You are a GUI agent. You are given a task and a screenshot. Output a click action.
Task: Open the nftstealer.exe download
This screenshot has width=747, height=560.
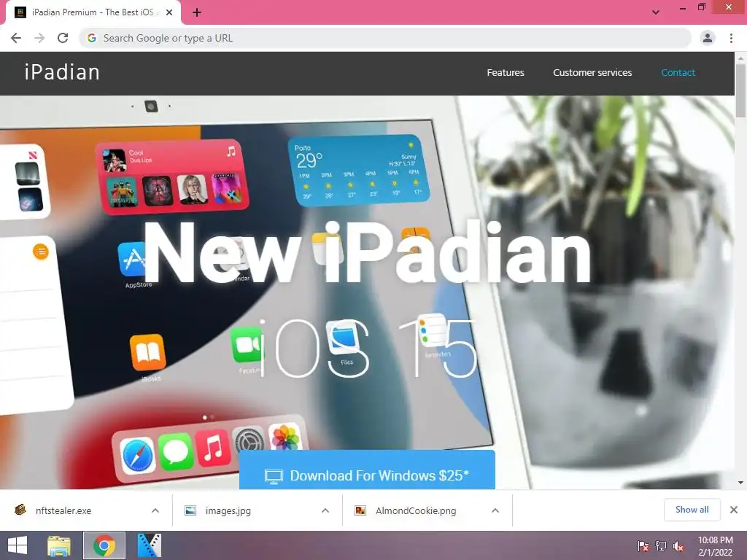63,510
